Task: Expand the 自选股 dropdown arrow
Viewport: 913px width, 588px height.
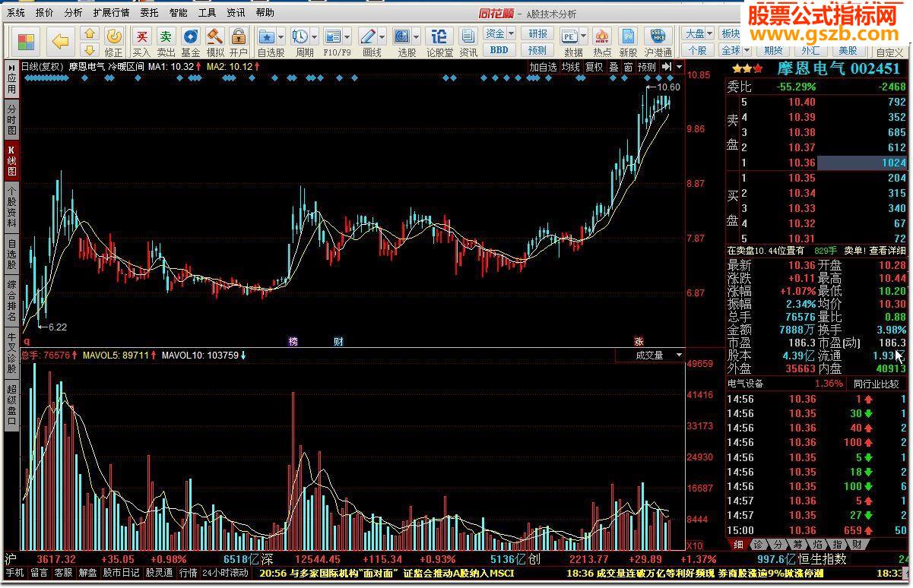Action: point(281,36)
